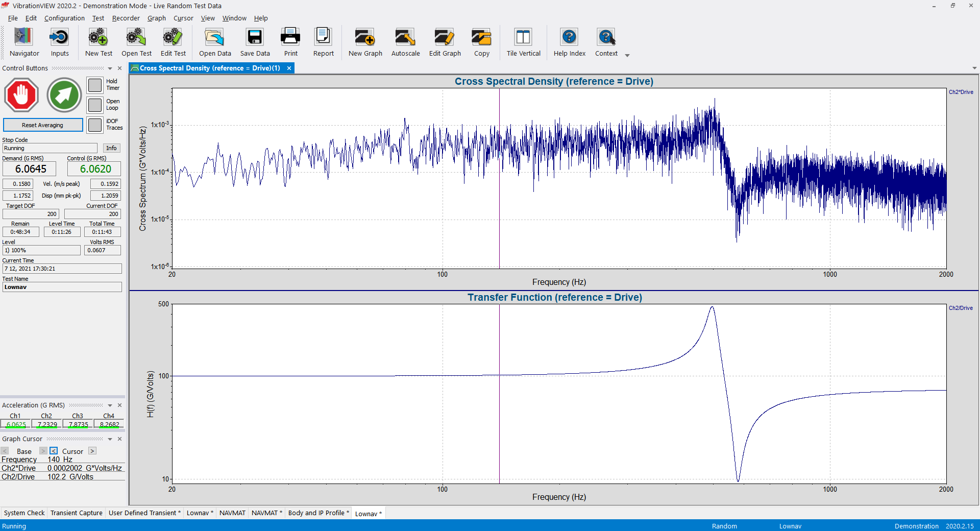Image resolution: width=980 pixels, height=531 pixels.
Task: Click the Ch4 acceleration value 8.2682
Action: coord(109,424)
